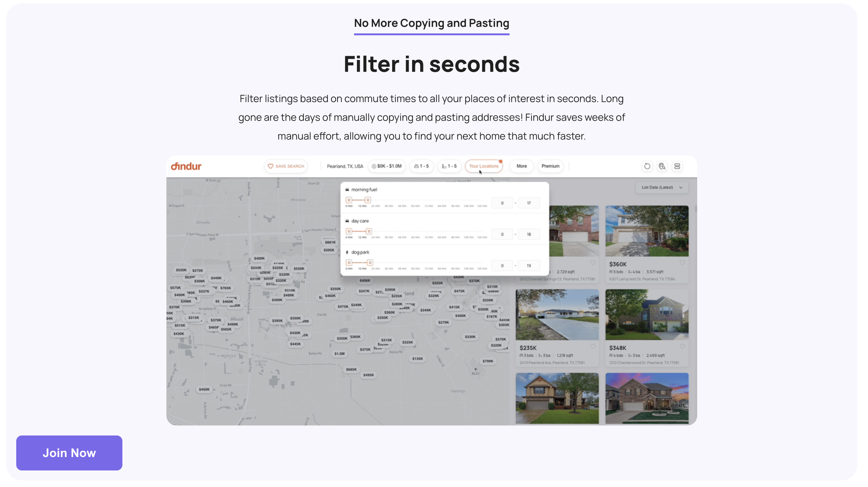This screenshot has height=487, width=868.
Task: Favorite the $235K listing with heart icon
Action: coord(593,346)
